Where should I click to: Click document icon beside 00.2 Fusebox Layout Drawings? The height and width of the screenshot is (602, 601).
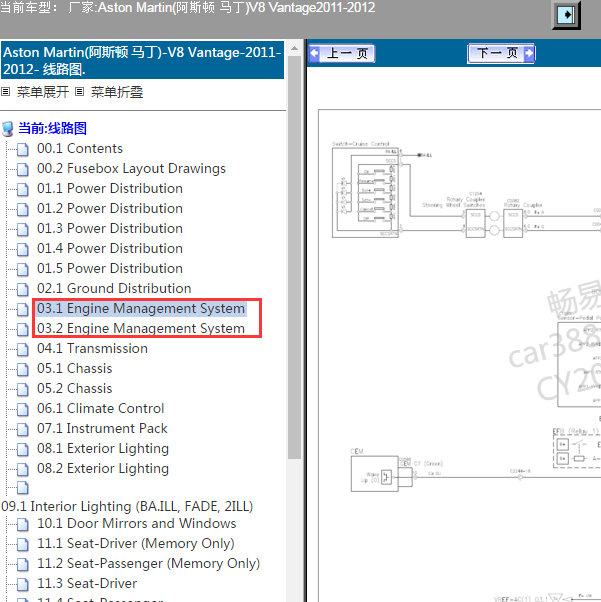point(23,169)
